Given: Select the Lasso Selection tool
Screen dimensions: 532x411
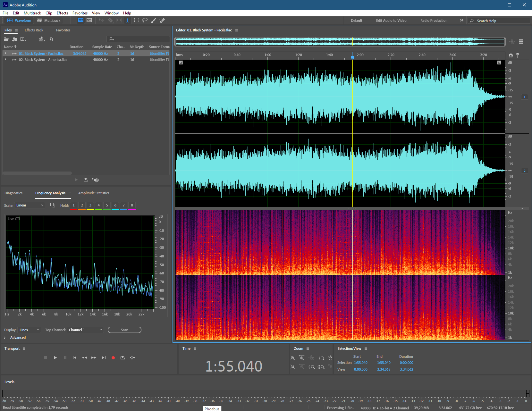Looking at the screenshot, I should pyautogui.click(x=145, y=20).
